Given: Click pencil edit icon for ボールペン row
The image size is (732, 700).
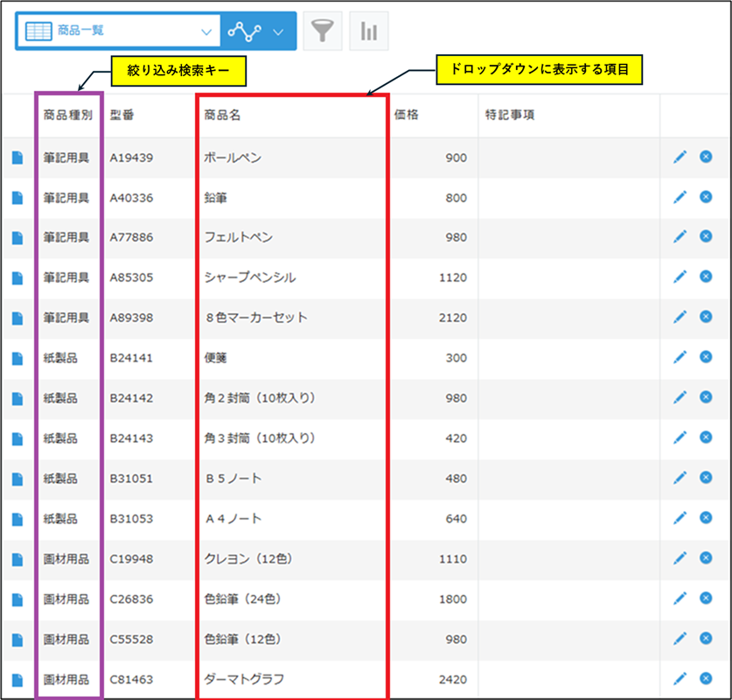Looking at the screenshot, I should (x=680, y=157).
